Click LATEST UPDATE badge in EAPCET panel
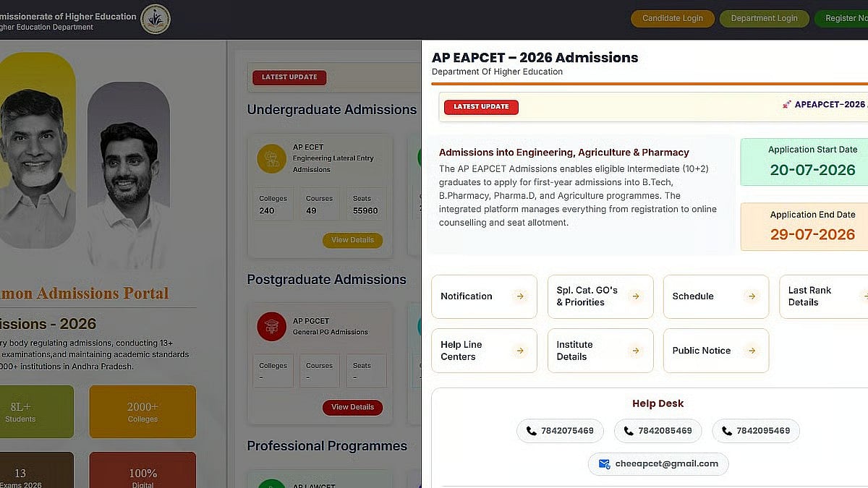This screenshot has height=488, width=868. click(481, 107)
